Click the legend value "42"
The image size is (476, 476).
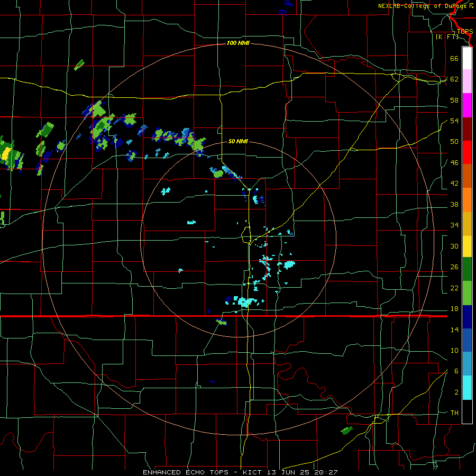click(x=454, y=184)
